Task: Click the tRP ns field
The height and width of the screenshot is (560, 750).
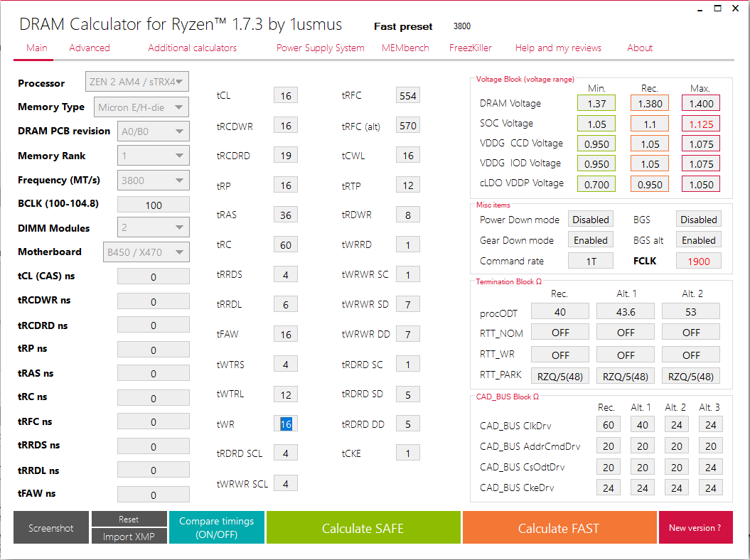Action: point(153,350)
